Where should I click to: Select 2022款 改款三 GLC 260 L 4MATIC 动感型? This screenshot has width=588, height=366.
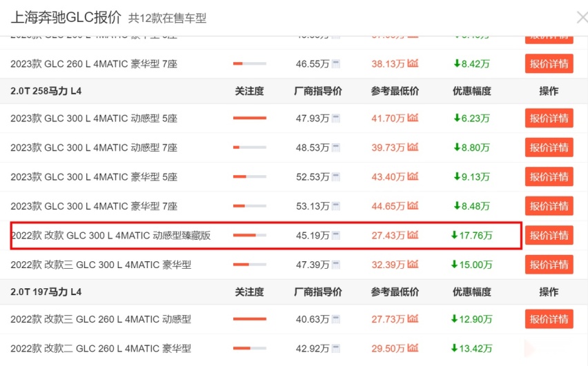point(101,319)
